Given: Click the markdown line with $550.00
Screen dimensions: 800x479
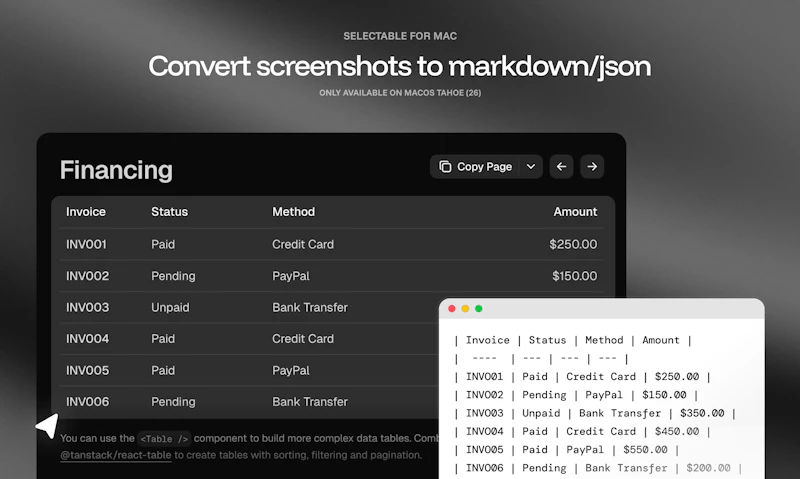Looking at the screenshot, I should 566,450.
